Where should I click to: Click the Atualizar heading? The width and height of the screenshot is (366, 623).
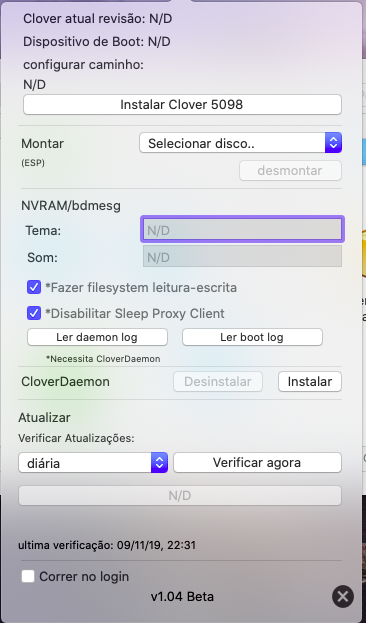pos(45,418)
